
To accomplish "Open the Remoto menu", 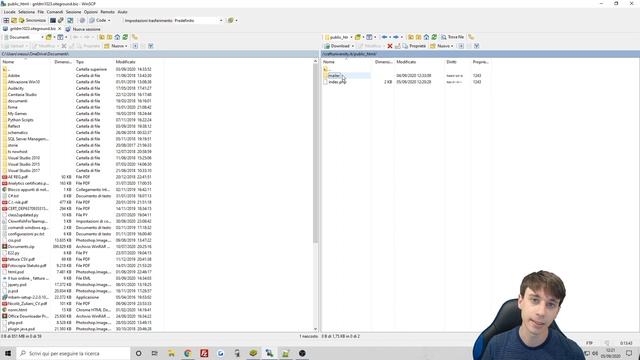I will click(108, 12).
